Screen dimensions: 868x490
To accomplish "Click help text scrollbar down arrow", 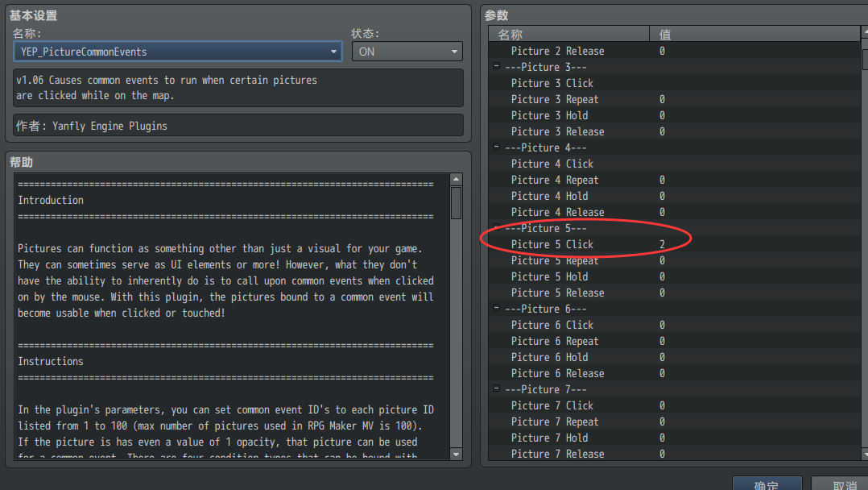I will point(456,455).
